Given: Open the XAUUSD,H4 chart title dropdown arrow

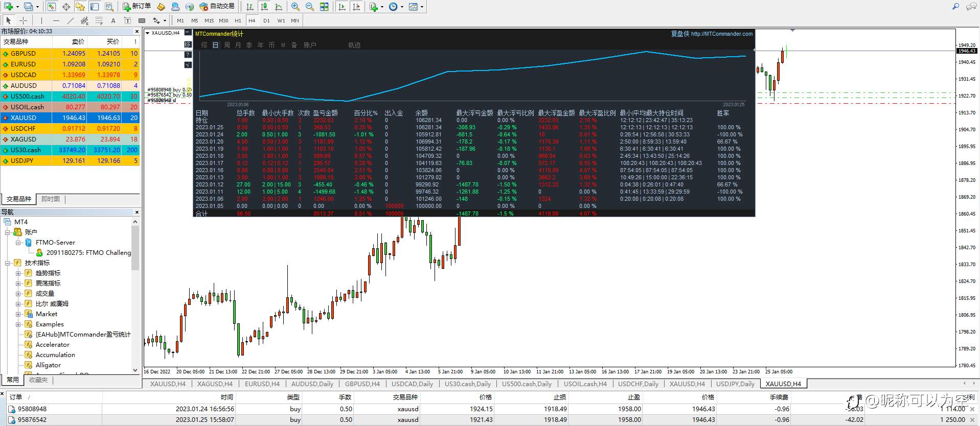Looking at the screenshot, I should 148,33.
